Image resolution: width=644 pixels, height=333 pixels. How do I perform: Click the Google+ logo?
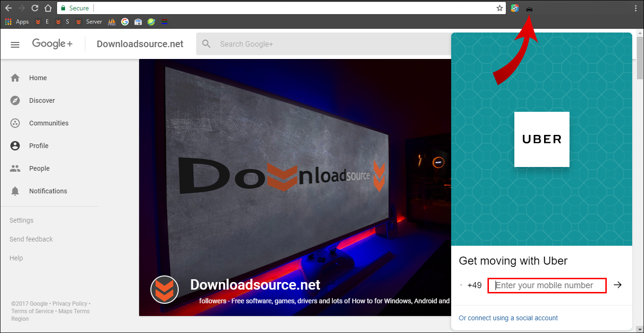coord(52,44)
